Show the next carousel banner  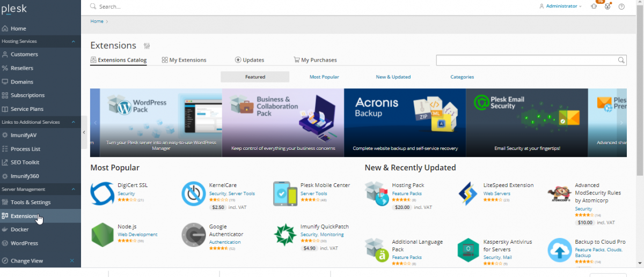(x=621, y=123)
